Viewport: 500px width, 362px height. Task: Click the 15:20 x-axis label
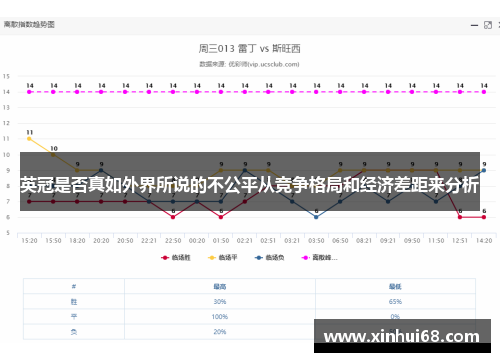tap(29, 241)
